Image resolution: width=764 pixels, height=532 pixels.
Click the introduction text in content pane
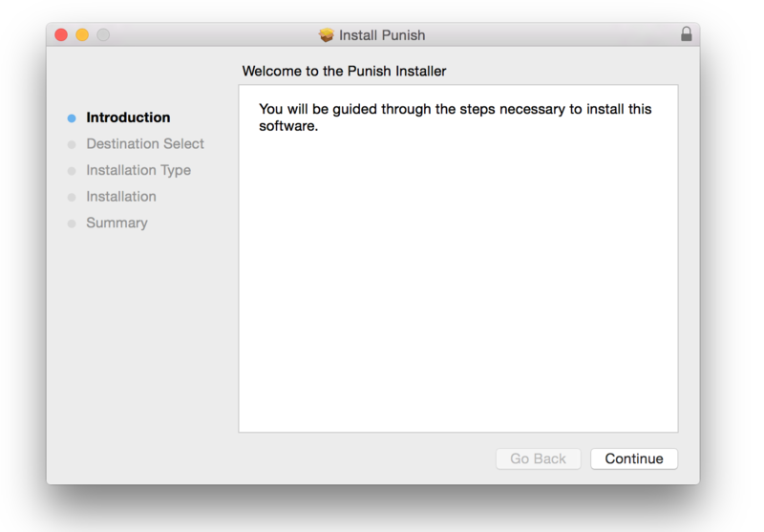pyautogui.click(x=455, y=117)
